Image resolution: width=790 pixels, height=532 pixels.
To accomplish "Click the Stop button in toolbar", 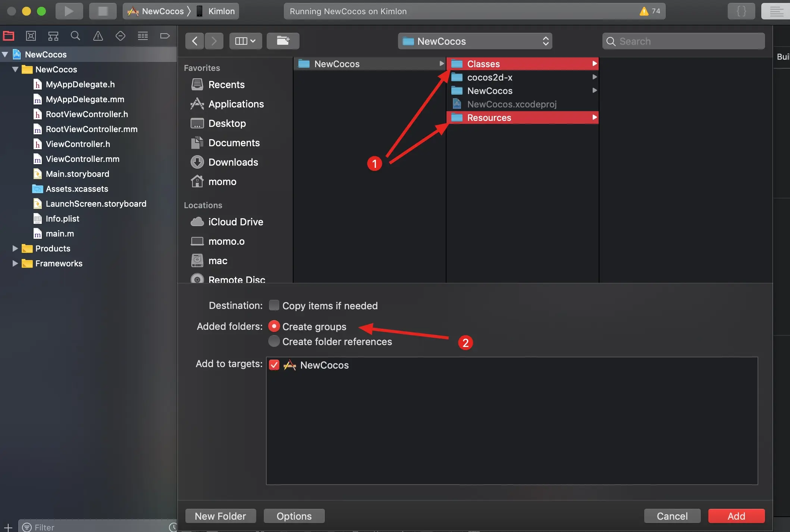I will 103,11.
